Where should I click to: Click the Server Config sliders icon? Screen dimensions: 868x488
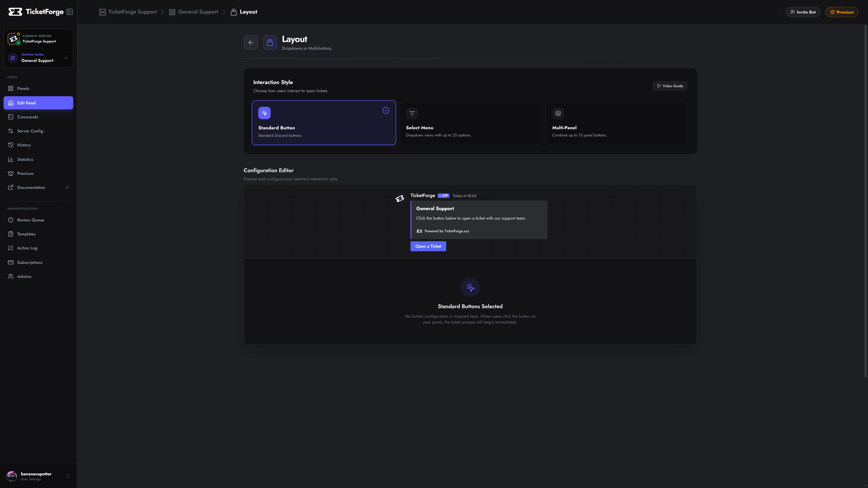point(11,131)
